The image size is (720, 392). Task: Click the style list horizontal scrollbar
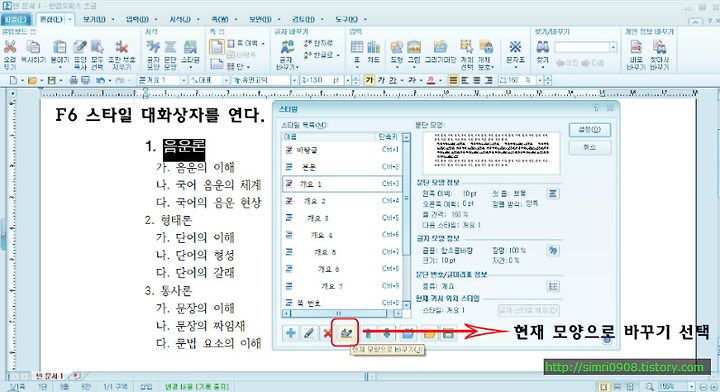coord(342,314)
